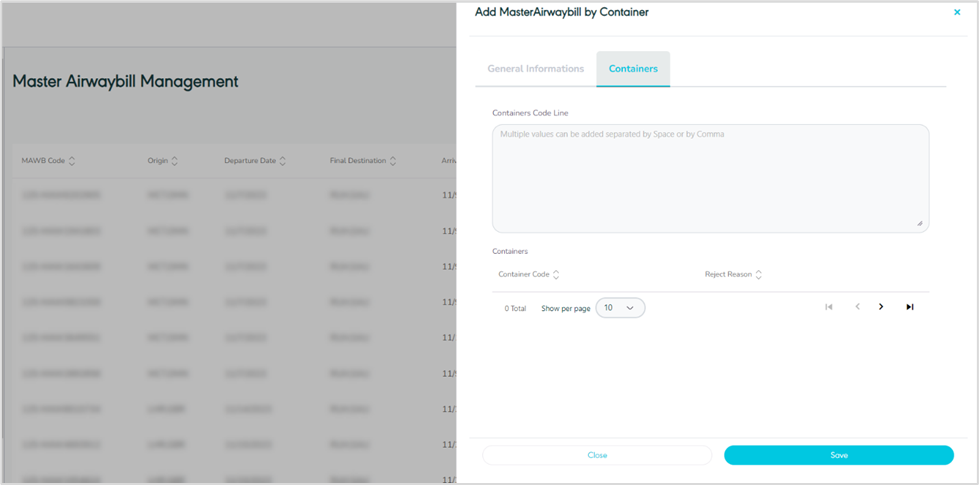
Task: Sort the Origin column via arrows
Action: point(175,161)
